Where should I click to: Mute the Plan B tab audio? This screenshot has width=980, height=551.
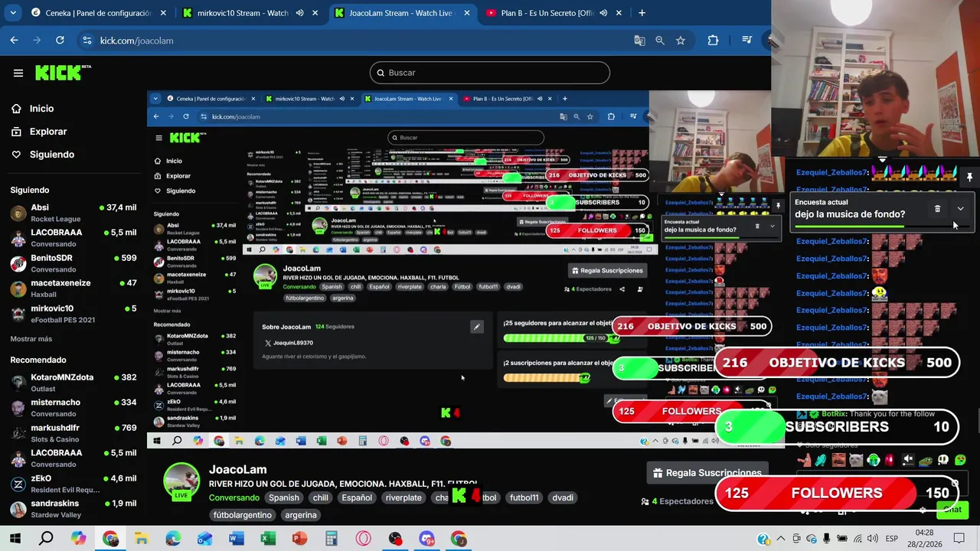coord(603,13)
